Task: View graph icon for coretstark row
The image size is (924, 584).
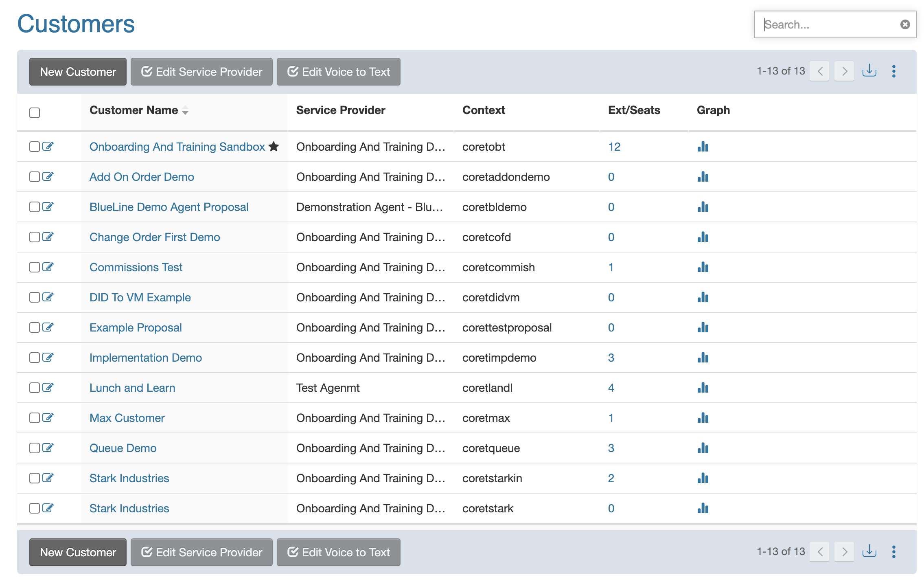Action: 703,508
